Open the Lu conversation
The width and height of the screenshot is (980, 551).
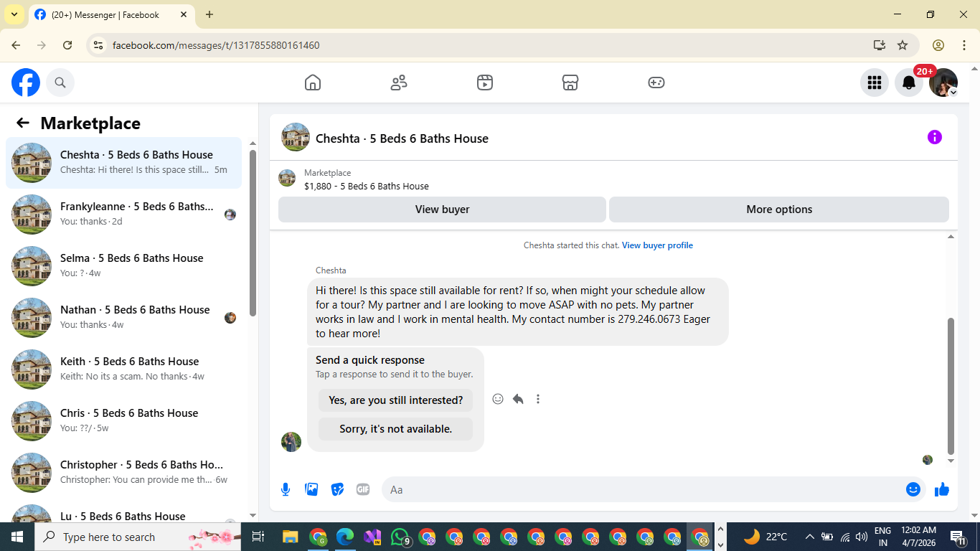(x=123, y=512)
